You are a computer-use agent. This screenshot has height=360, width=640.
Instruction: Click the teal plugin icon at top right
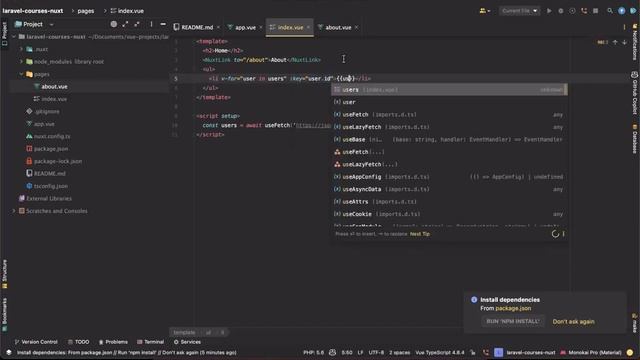[633, 11]
